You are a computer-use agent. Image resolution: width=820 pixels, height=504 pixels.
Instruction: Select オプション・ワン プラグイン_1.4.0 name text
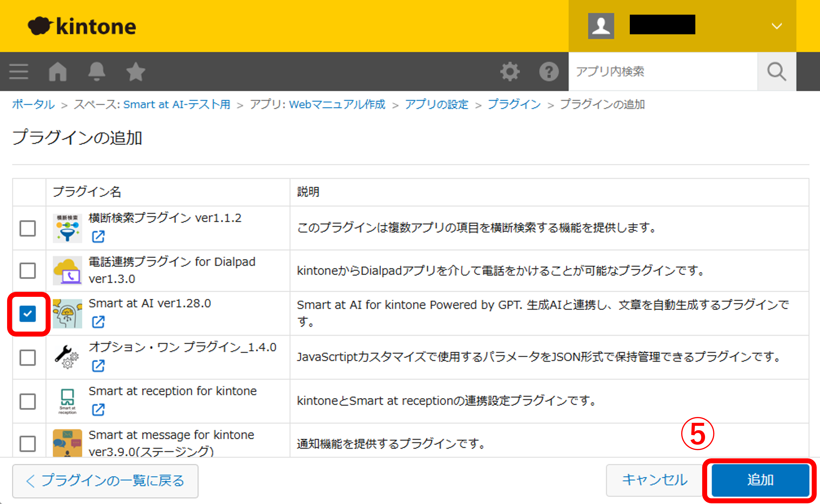click(x=183, y=347)
